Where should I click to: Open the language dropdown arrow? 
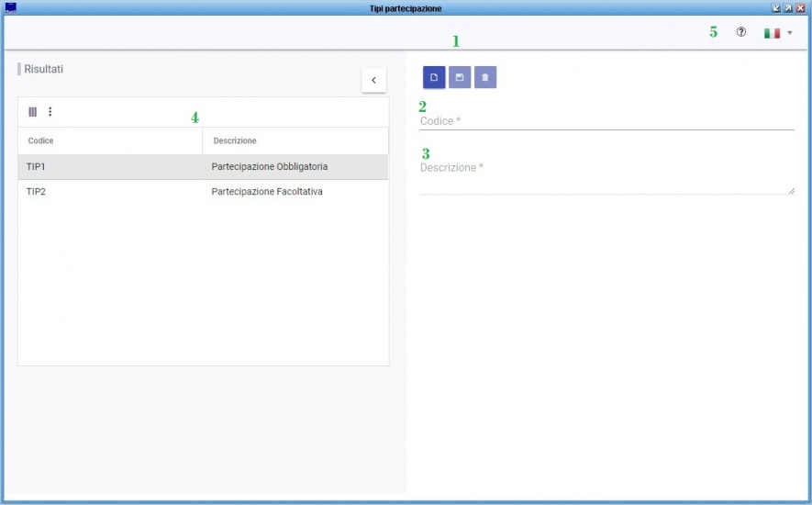point(790,33)
